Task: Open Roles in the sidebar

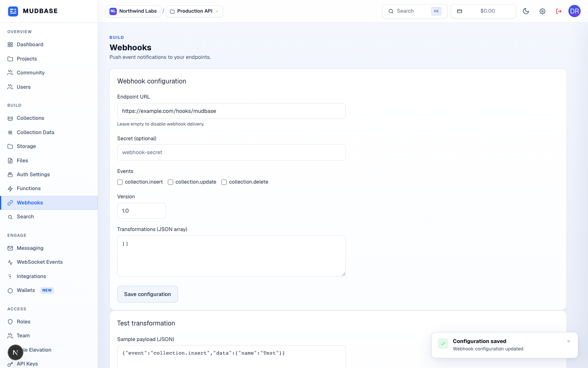Action: (x=49, y=322)
